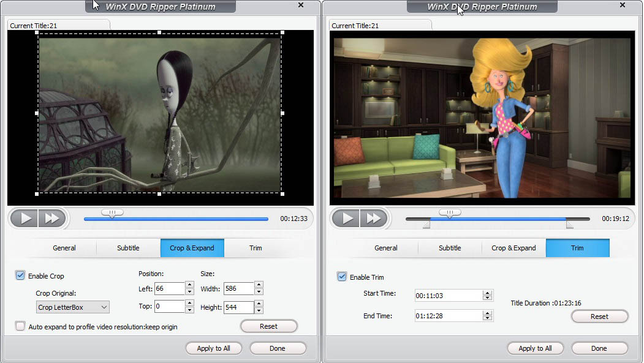
Task: Select the highlighted Trim tab in right window
Action: coord(577,248)
